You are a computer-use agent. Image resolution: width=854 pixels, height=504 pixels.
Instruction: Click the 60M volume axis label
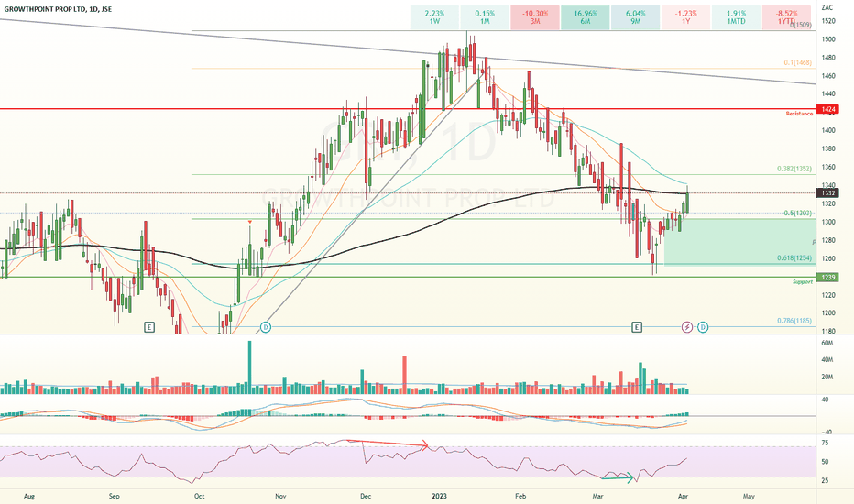(x=827, y=343)
